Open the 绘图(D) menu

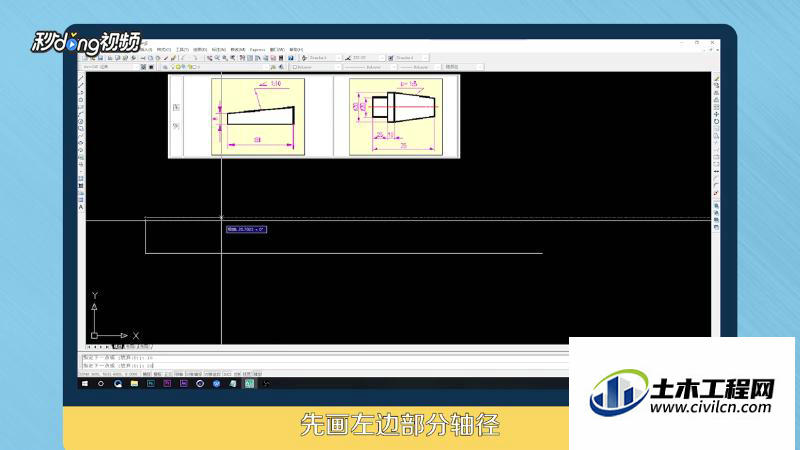coord(200,49)
